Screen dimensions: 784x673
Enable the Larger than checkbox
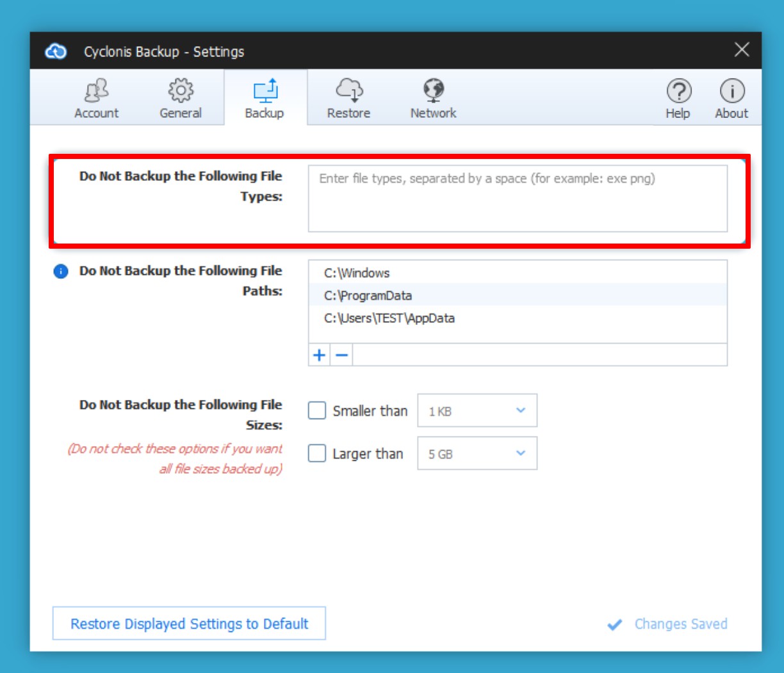317,454
